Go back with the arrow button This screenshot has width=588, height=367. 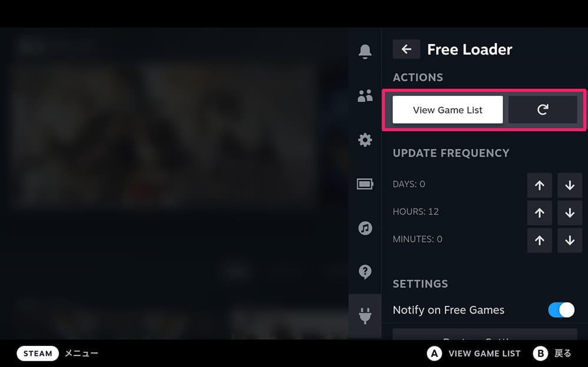406,49
